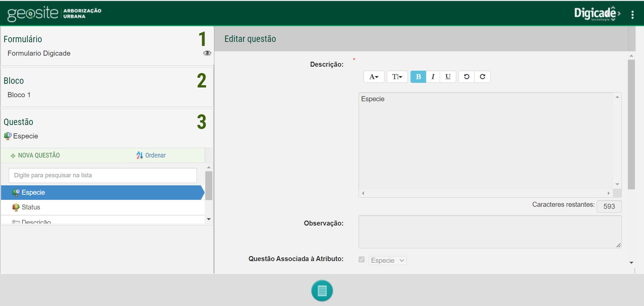The width and height of the screenshot is (644, 306).
Task: Click the question list scroll up arrow
Action: coord(209,167)
